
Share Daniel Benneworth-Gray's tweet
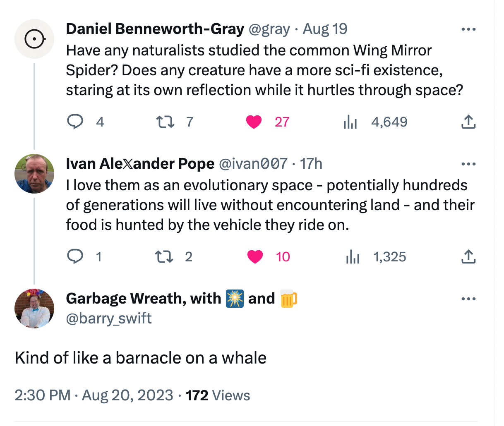[x=468, y=122]
